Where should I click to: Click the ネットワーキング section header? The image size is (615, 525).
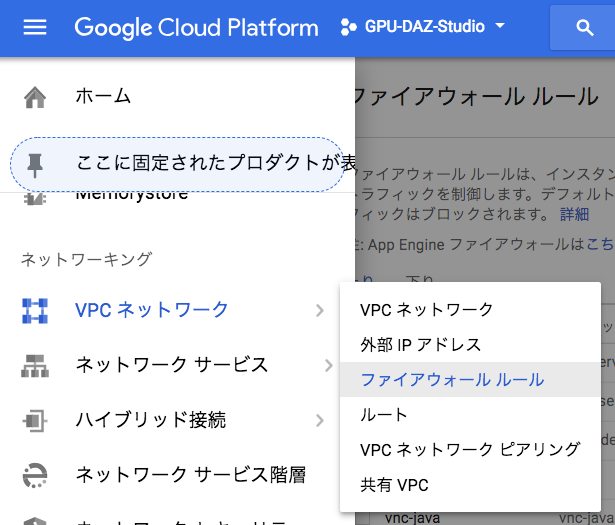click(x=86, y=260)
